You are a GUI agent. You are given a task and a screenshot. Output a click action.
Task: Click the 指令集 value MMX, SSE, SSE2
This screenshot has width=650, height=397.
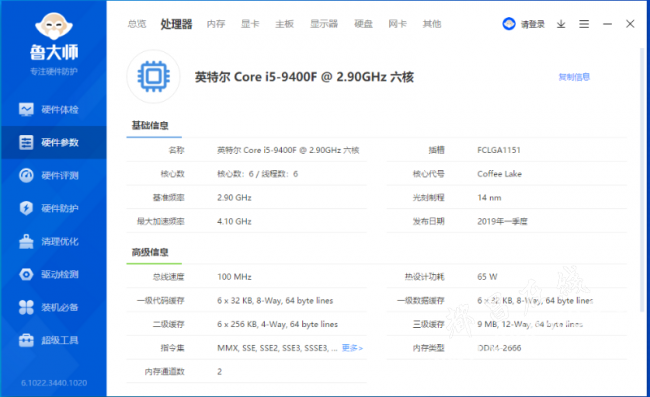(277, 348)
